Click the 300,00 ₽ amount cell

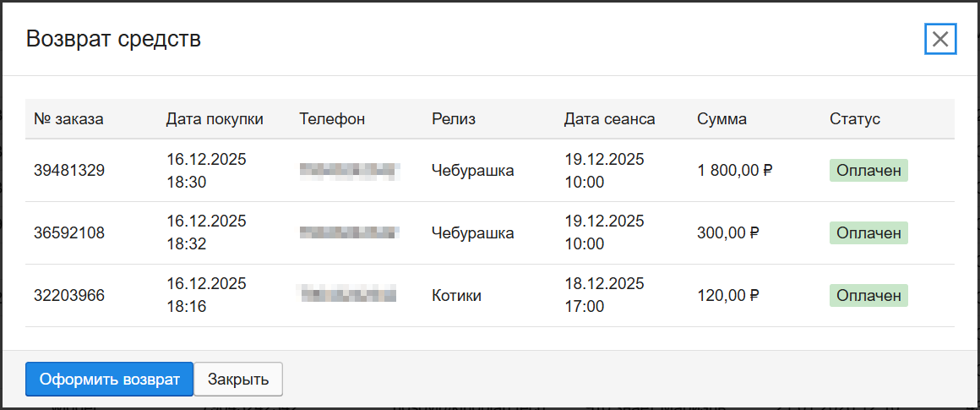[x=728, y=233]
